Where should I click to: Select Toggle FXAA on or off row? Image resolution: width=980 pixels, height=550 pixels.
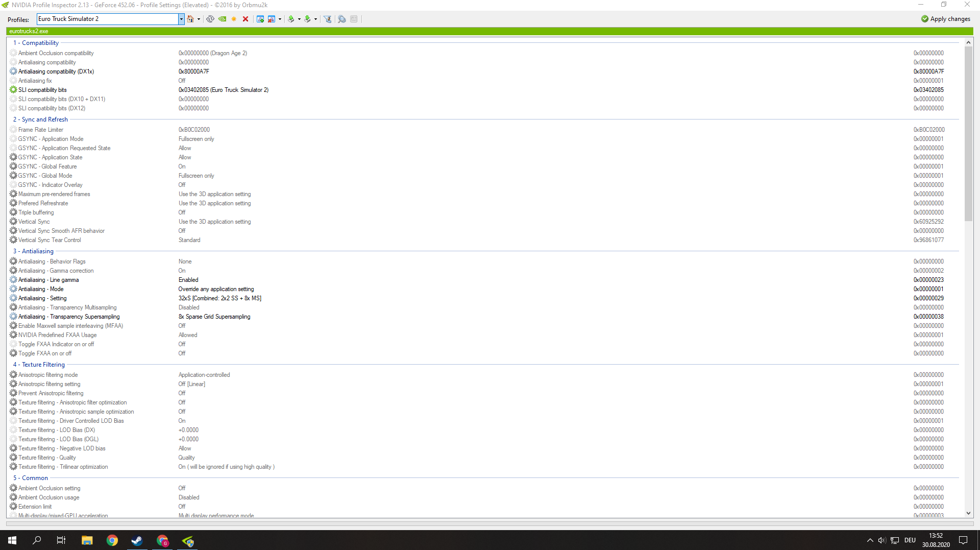pos(484,353)
